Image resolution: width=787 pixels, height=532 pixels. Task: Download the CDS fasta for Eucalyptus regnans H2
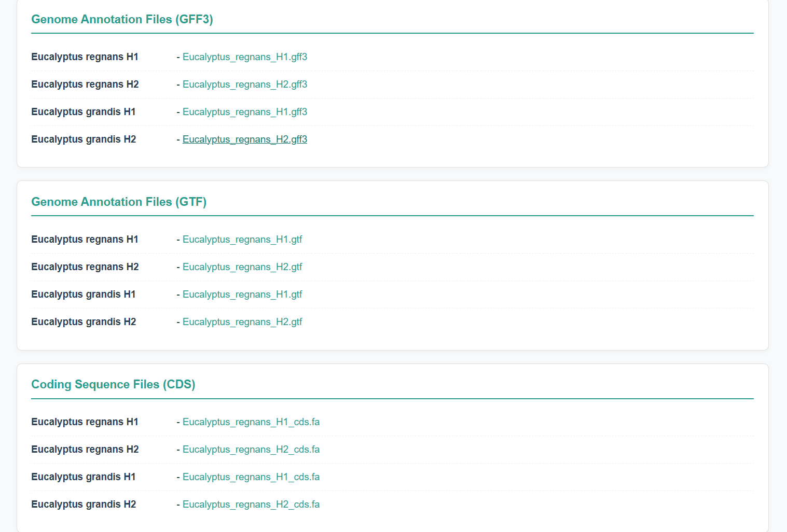click(x=251, y=449)
